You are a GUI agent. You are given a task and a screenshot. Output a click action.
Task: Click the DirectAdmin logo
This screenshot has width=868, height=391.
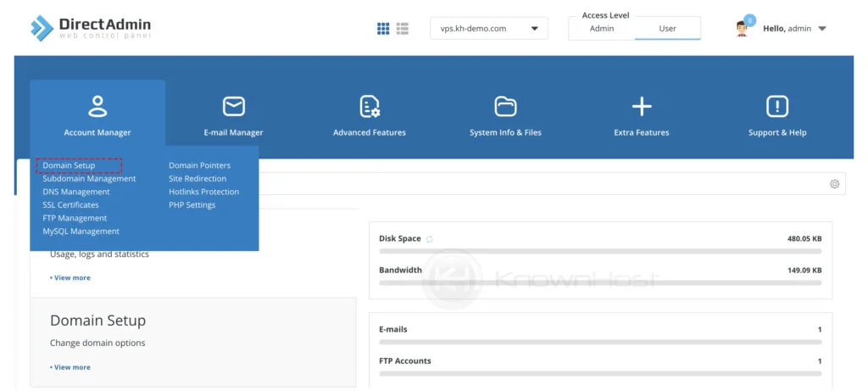click(x=90, y=28)
